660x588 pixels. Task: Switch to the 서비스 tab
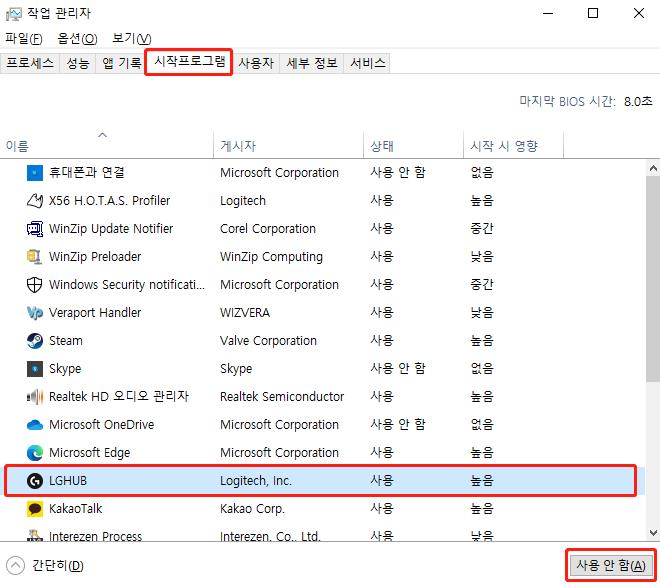click(367, 63)
